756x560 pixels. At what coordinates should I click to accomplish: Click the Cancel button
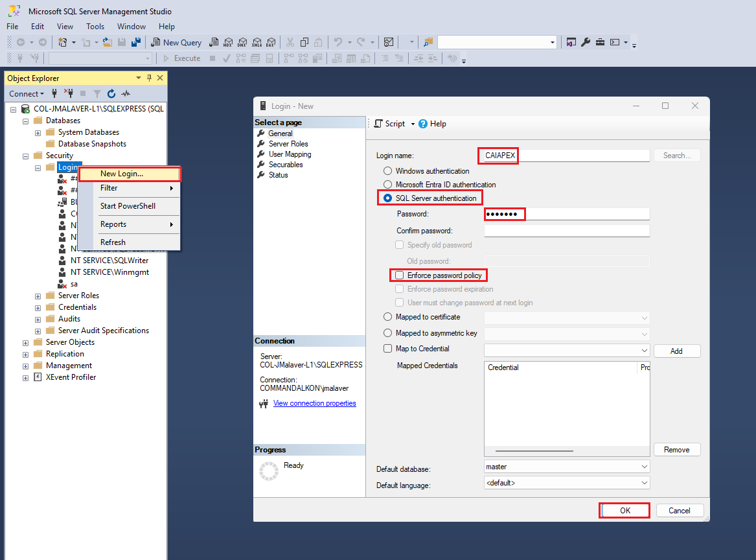tap(679, 511)
